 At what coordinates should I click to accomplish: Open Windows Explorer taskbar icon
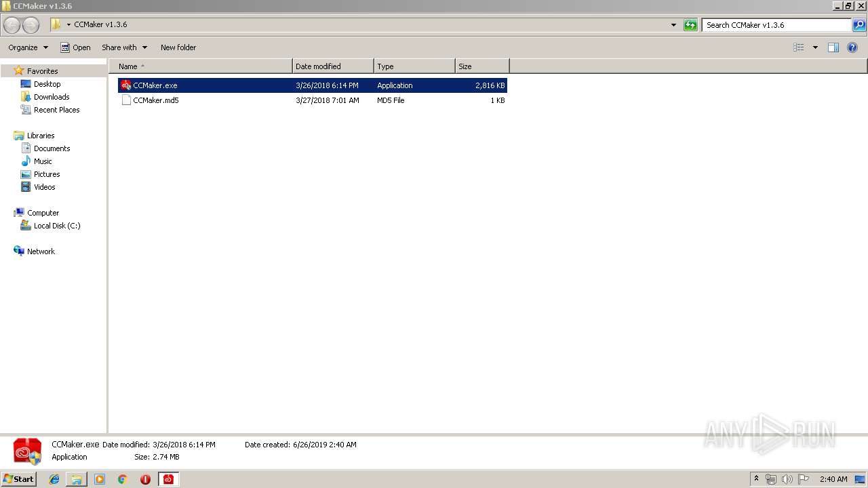tap(77, 479)
